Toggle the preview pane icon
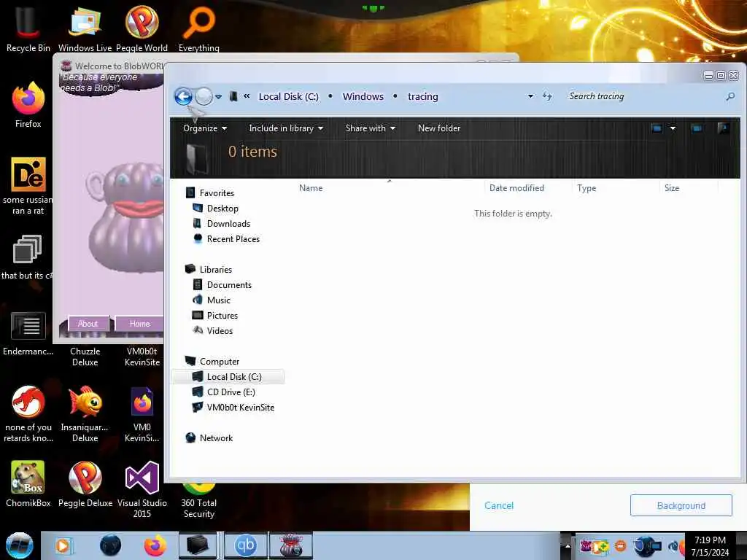The width and height of the screenshot is (747, 560). click(x=697, y=128)
